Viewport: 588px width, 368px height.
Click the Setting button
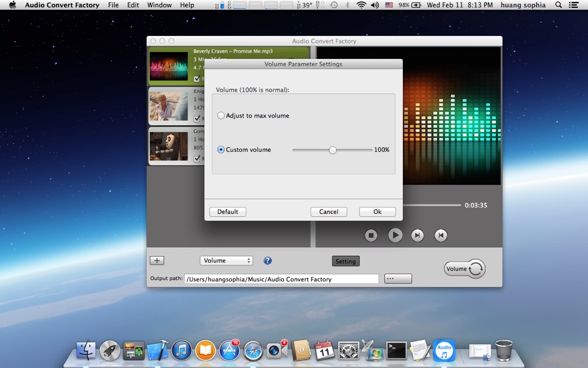pyautogui.click(x=345, y=261)
